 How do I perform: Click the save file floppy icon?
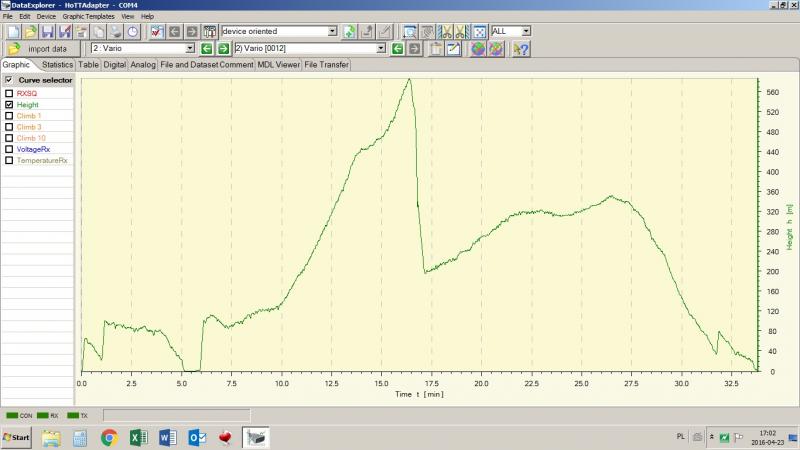point(47,32)
